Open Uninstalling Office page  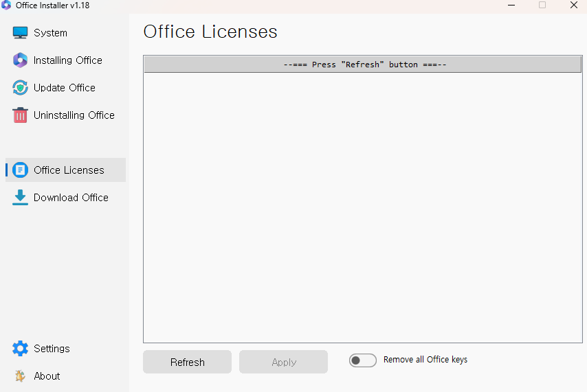click(74, 115)
